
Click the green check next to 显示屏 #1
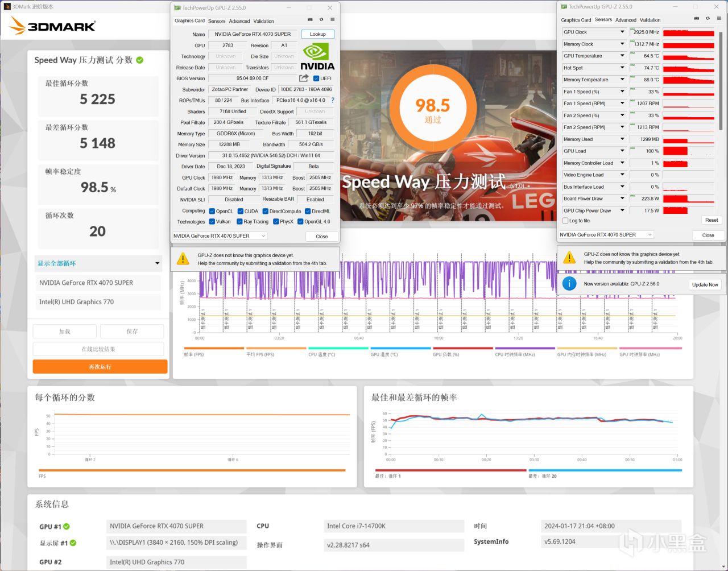[73, 543]
